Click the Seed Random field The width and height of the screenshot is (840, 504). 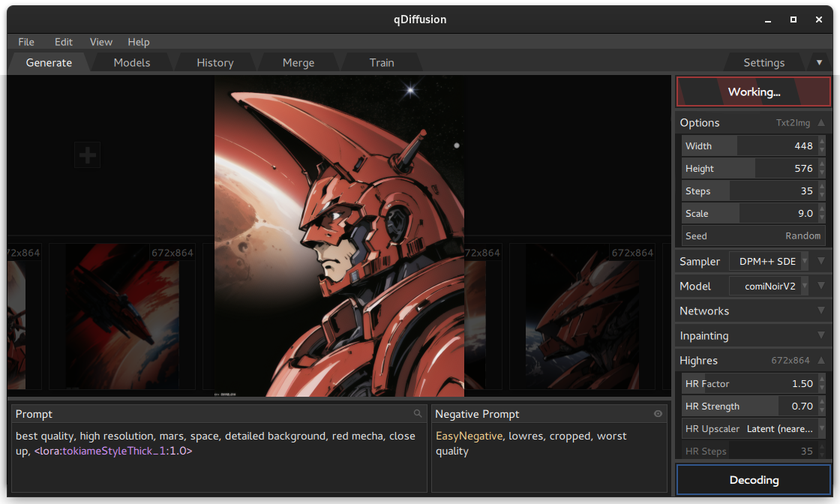pos(753,235)
